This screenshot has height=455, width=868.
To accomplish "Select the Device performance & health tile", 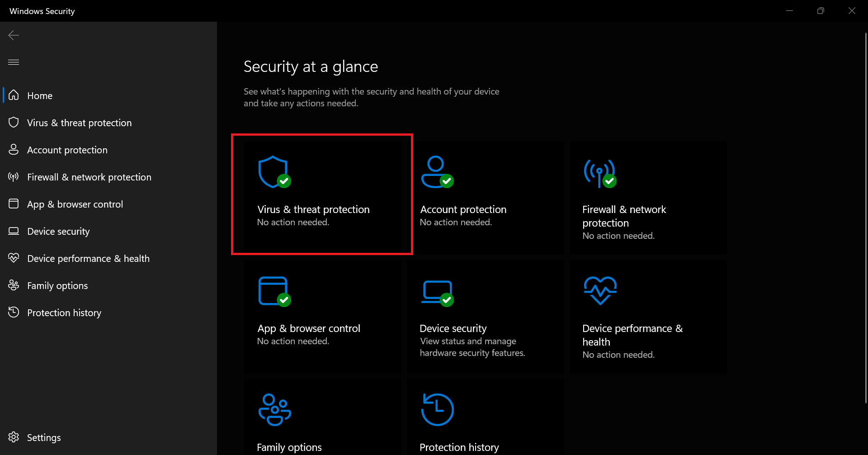I will tap(647, 316).
